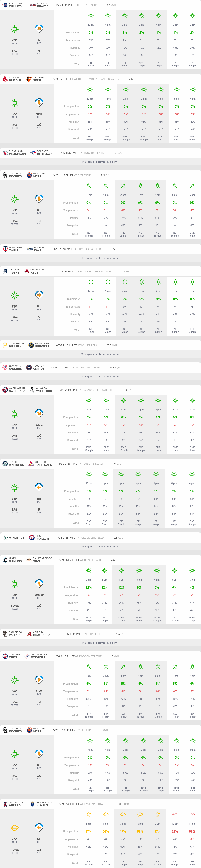201x868 pixels.
Task: Open the Texas Rangers team link
Action: 42,537
